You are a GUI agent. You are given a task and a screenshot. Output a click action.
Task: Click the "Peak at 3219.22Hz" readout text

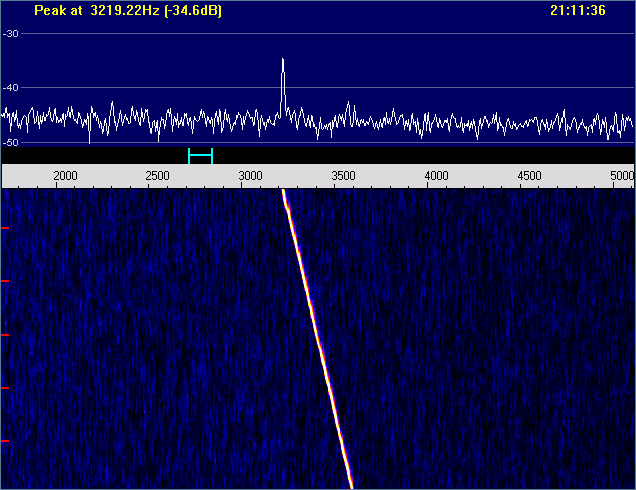point(97,11)
